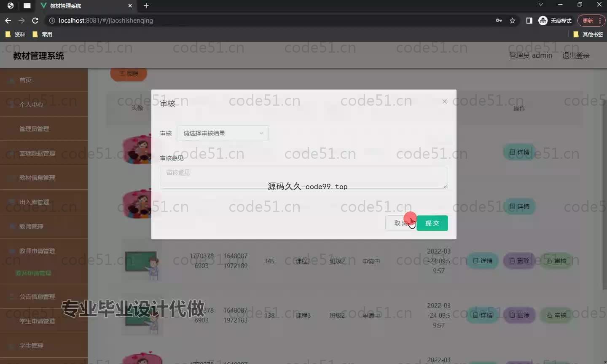Viewport: 607px width, 364px height.
Task: Open the saved passwords key icon
Action: pos(499,20)
